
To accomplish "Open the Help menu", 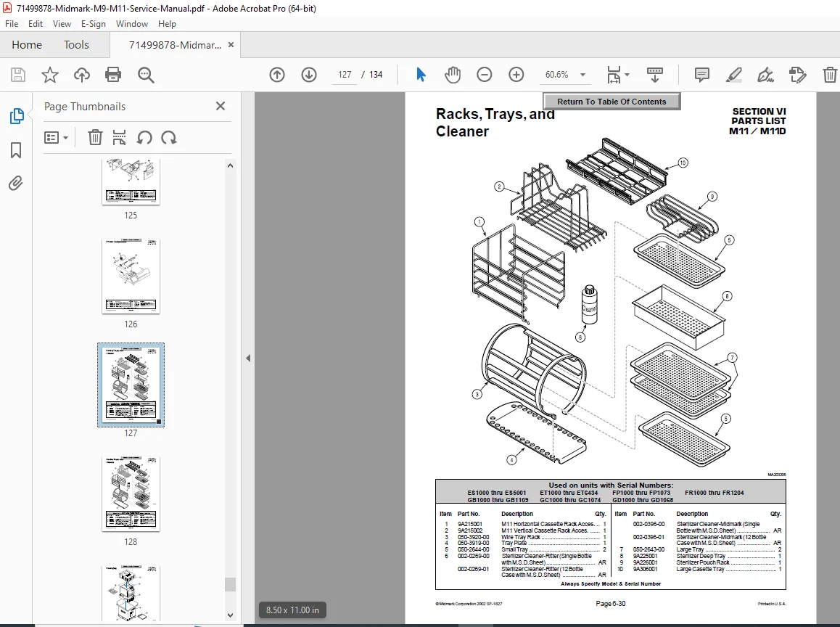I will tap(167, 23).
